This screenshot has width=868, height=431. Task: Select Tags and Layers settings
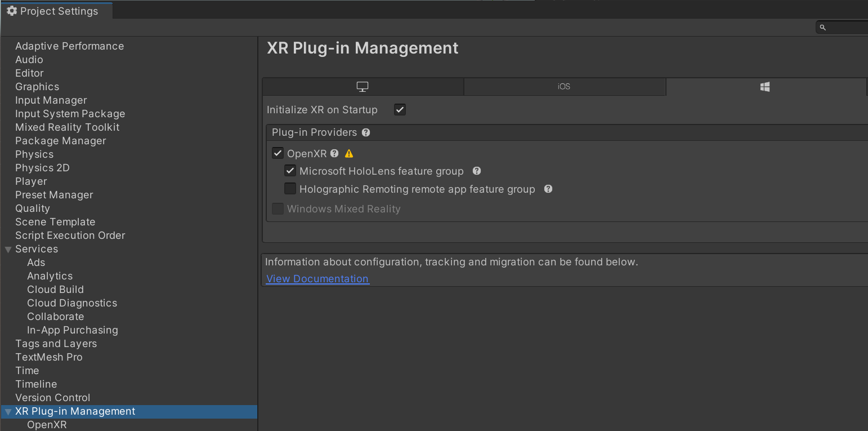(56, 344)
